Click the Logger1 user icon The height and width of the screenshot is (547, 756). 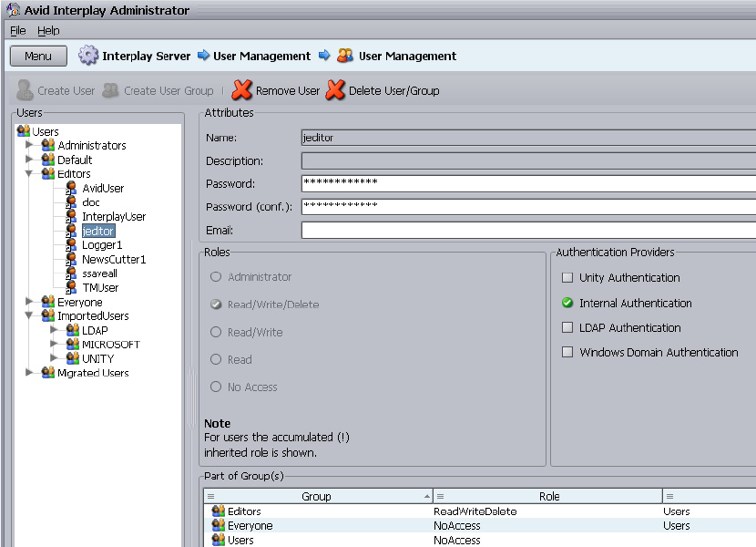coord(71,244)
